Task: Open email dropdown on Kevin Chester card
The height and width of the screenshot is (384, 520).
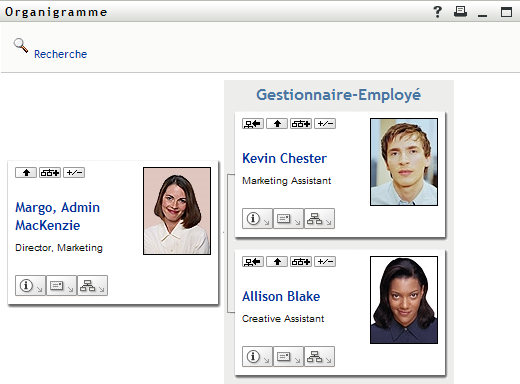Action: [288, 219]
